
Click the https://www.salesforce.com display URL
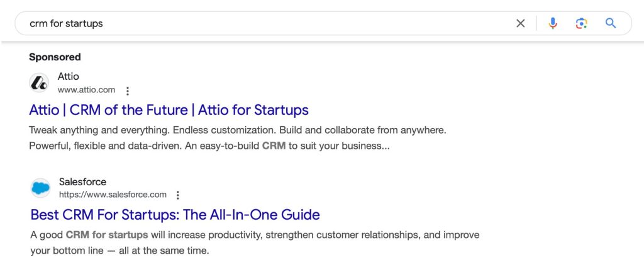coord(113,195)
